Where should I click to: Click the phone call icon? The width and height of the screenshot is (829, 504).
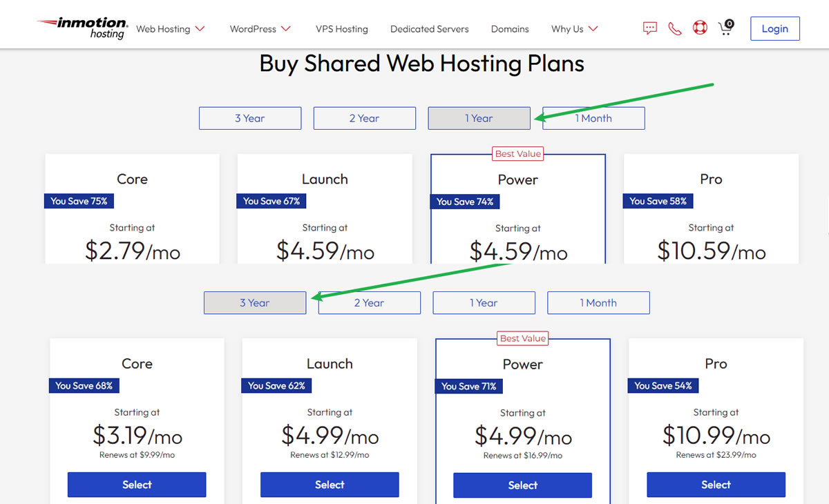[x=675, y=28]
